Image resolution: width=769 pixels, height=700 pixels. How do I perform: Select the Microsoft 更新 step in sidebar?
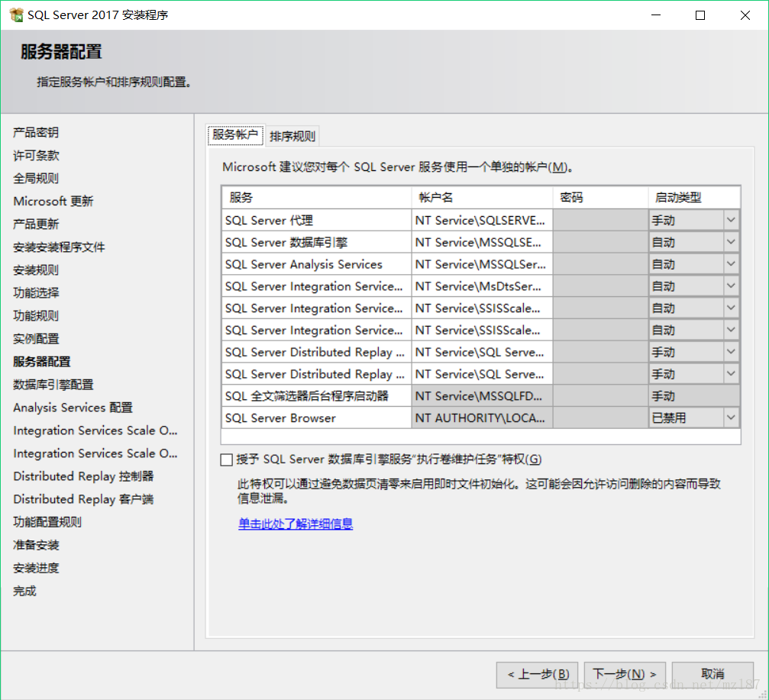pos(53,201)
